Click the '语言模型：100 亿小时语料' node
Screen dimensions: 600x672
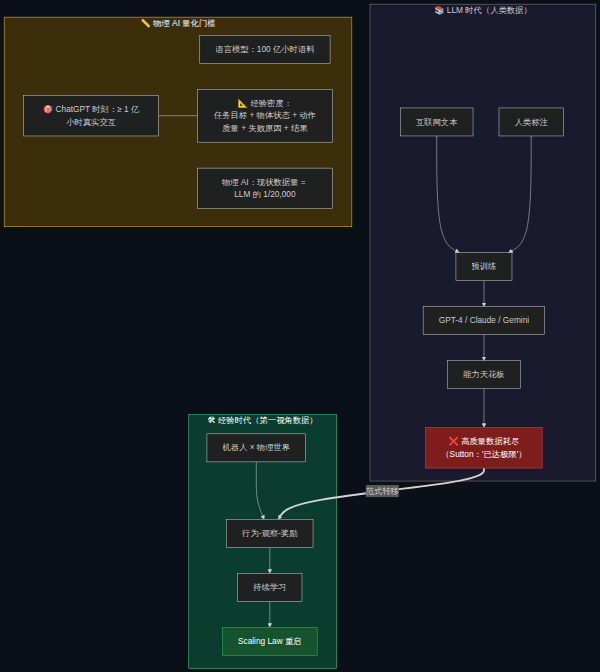point(265,49)
